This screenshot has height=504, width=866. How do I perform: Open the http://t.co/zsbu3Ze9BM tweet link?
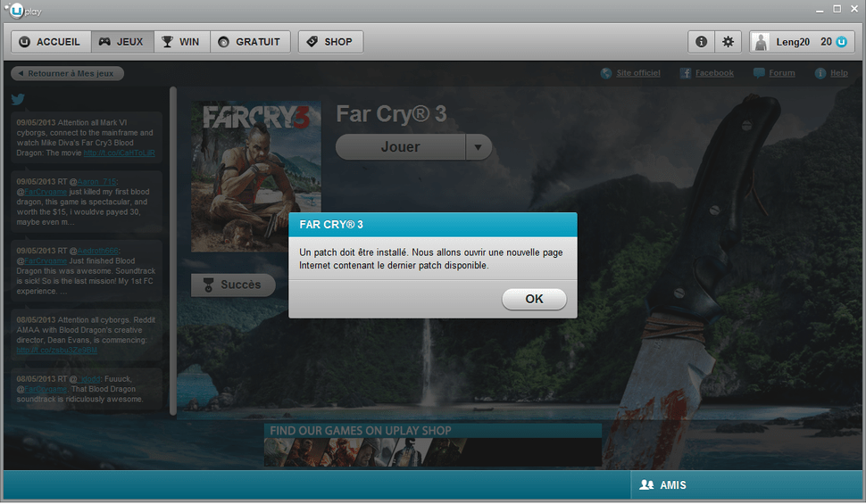[x=57, y=350]
